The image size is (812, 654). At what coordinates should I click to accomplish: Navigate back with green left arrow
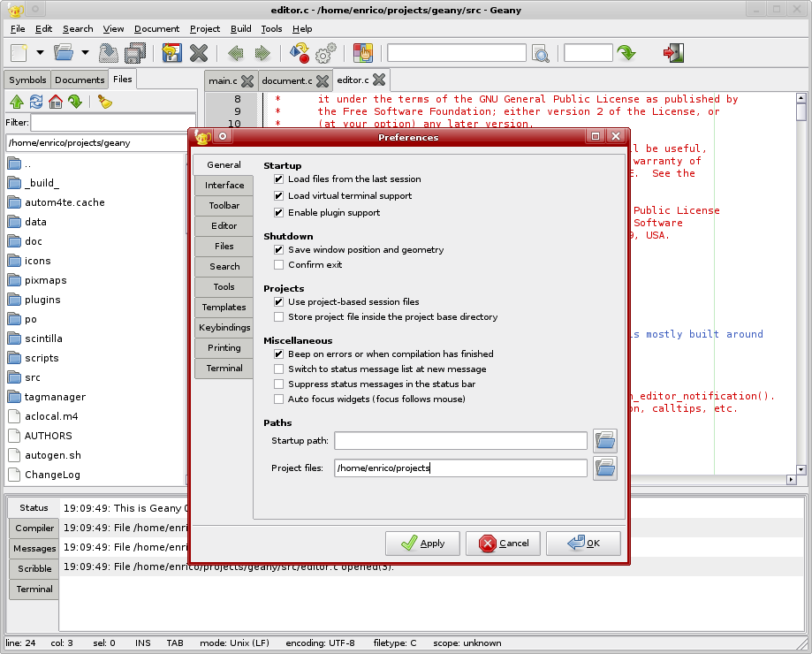click(x=236, y=53)
